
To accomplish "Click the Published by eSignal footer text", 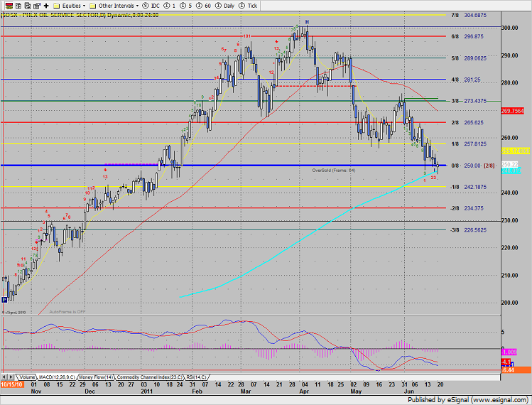I will click(467, 400).
